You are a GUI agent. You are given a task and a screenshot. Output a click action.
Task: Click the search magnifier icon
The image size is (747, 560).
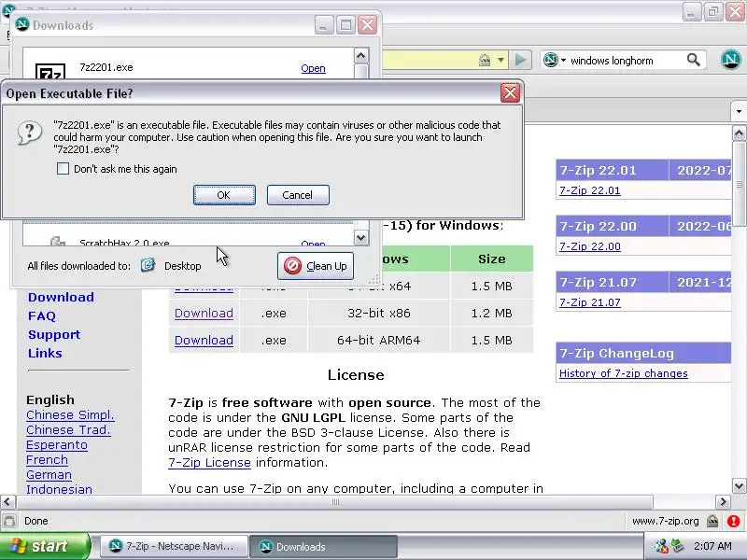[x=694, y=60]
